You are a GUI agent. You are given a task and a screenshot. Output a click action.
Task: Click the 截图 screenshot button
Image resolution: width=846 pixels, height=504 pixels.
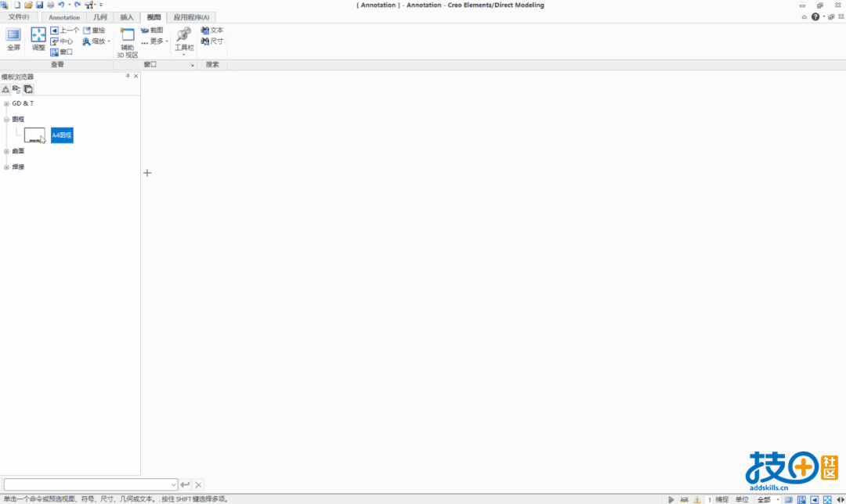pyautogui.click(x=152, y=31)
